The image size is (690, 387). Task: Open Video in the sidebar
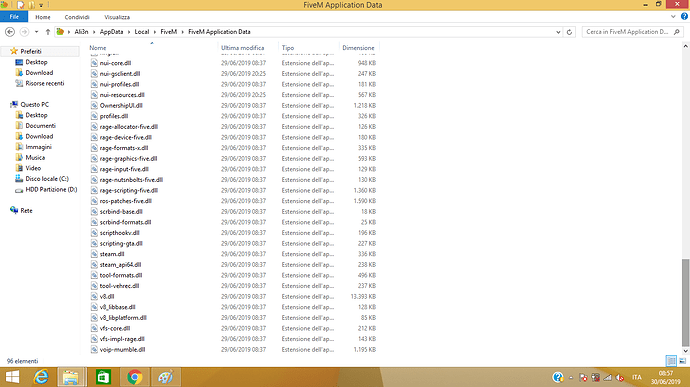33,168
